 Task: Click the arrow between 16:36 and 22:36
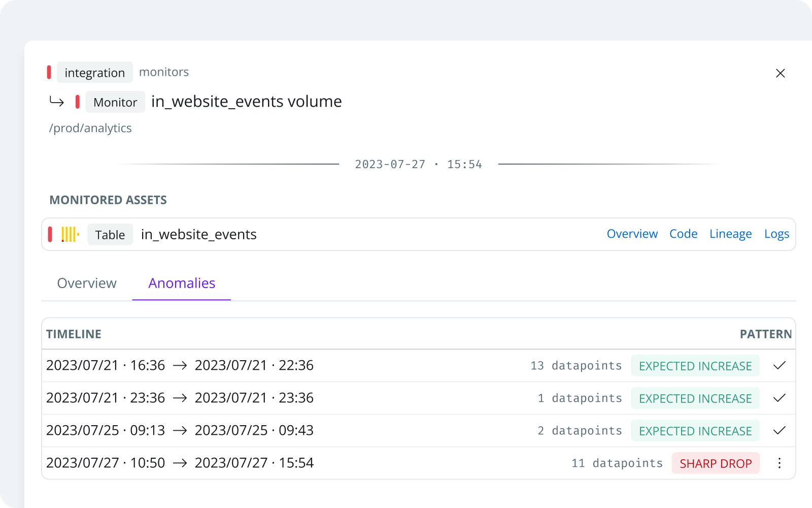coord(180,365)
